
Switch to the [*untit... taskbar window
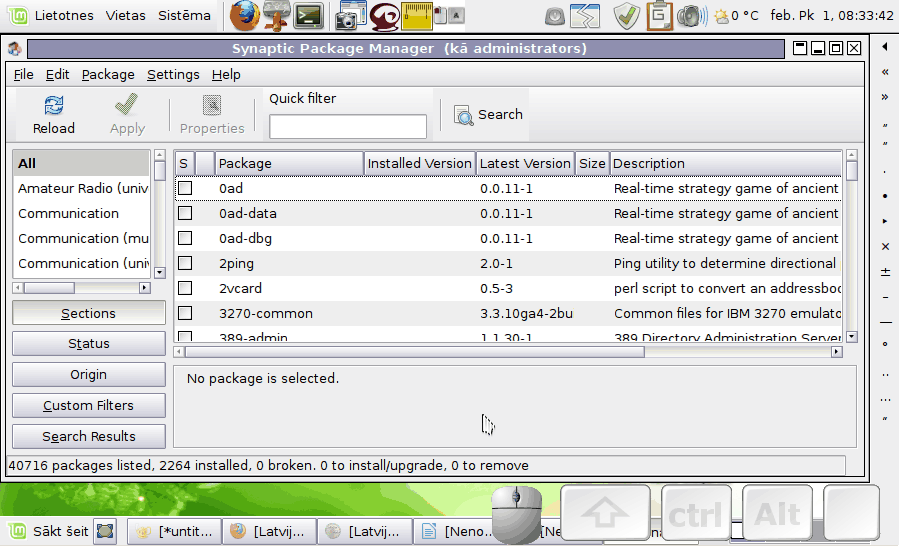[x=174, y=531]
